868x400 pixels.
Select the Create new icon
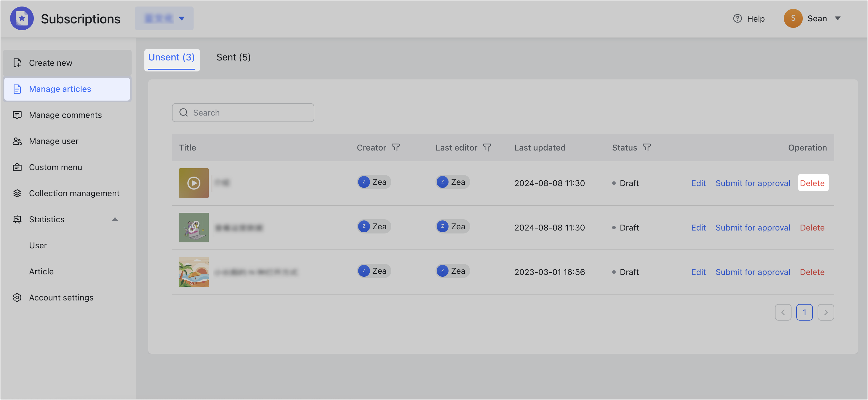(17, 63)
